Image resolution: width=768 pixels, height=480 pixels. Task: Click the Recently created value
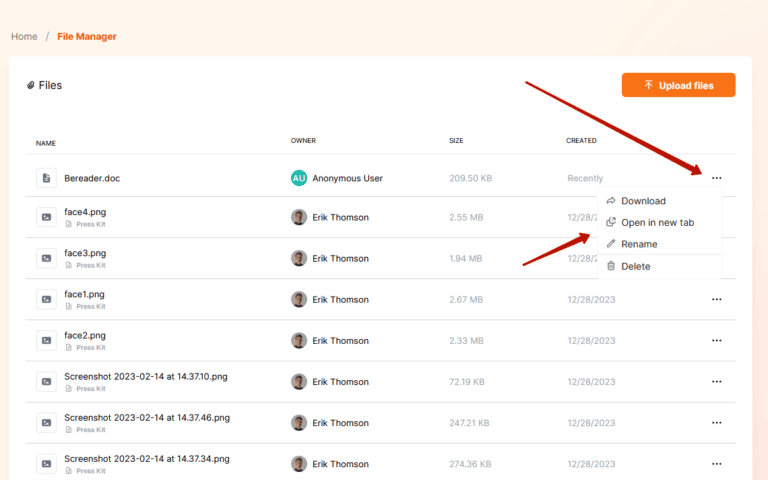[x=585, y=178]
